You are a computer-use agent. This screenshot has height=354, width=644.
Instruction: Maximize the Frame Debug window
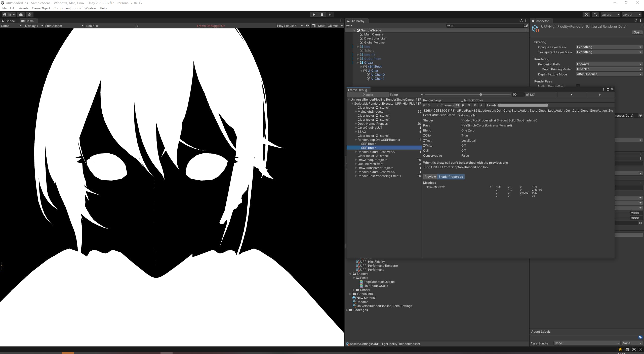tap(608, 89)
